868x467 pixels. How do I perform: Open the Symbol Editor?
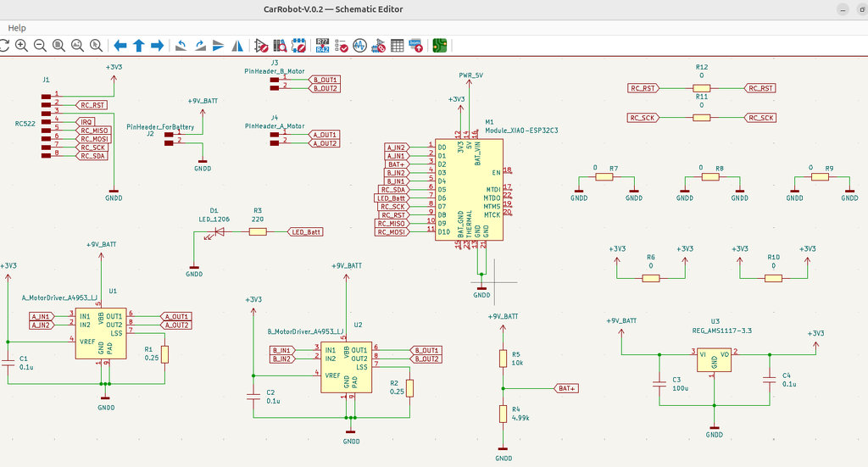261,45
